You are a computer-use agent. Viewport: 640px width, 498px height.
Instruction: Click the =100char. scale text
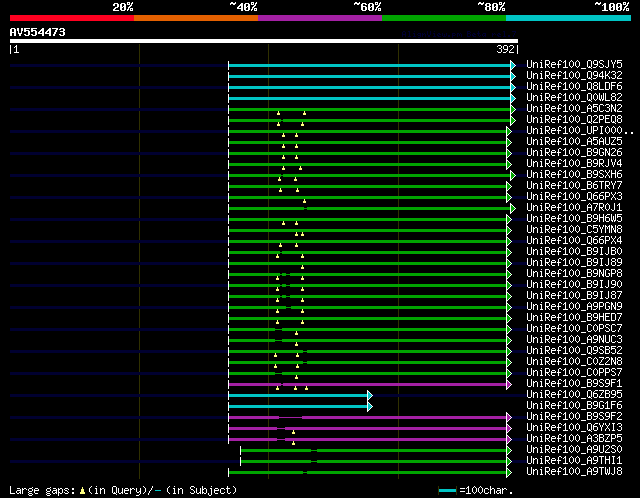pos(486,490)
